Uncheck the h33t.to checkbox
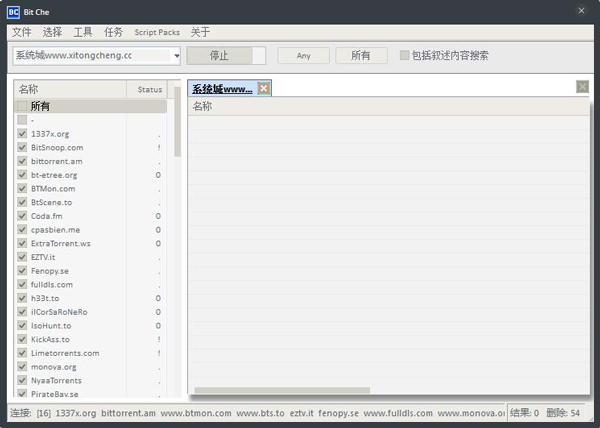Viewport: 600px width, 428px height. coord(22,298)
